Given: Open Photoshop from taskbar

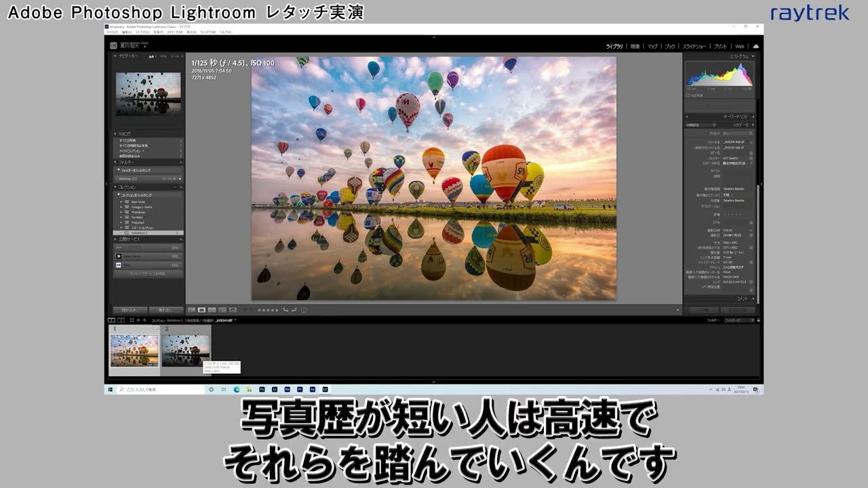Looking at the screenshot, I should (x=262, y=390).
